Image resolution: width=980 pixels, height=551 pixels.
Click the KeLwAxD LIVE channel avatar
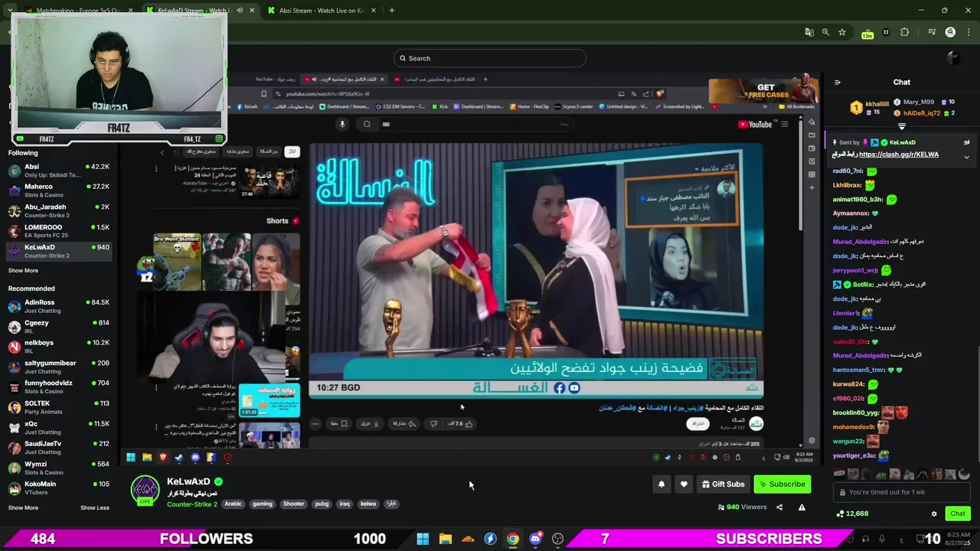pos(145,491)
